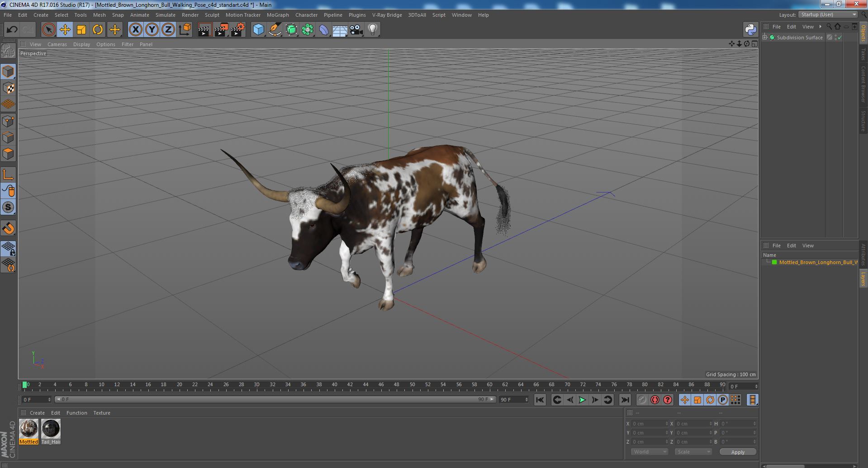Open Edit Render Settings

(x=237, y=30)
